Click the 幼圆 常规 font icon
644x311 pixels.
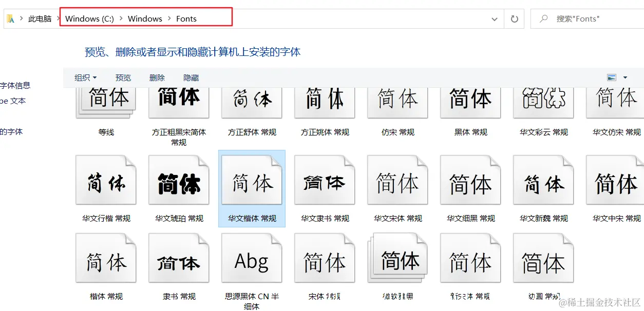[x=543, y=258]
